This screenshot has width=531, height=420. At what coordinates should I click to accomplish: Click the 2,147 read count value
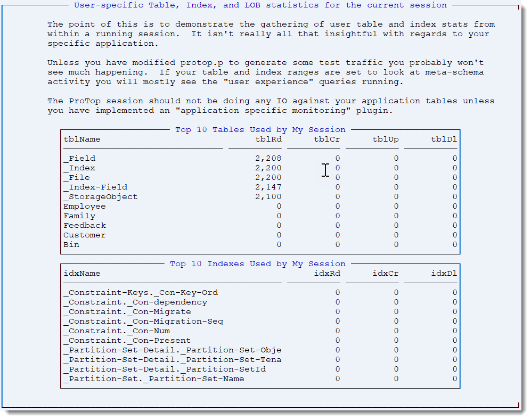(x=268, y=187)
